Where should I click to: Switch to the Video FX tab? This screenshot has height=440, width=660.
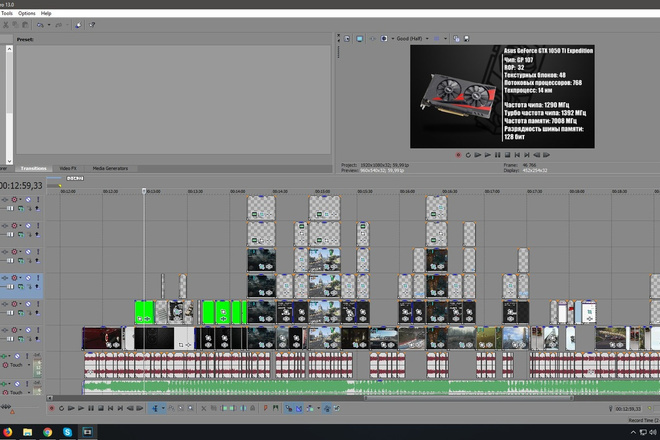(68, 168)
